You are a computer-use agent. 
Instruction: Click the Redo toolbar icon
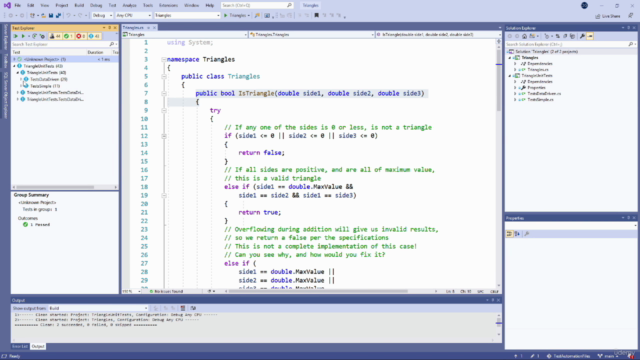click(x=80, y=16)
